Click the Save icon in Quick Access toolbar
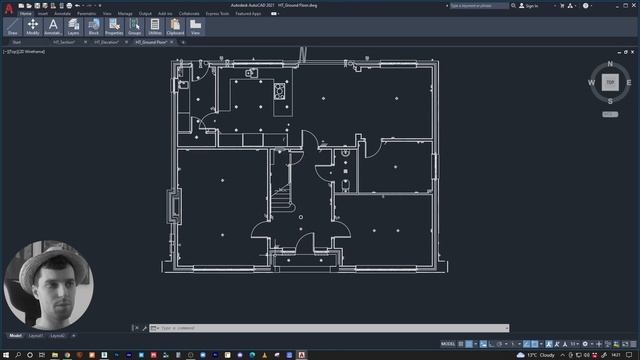Screen dimensions: 640x360 pyautogui.click(x=37, y=6)
